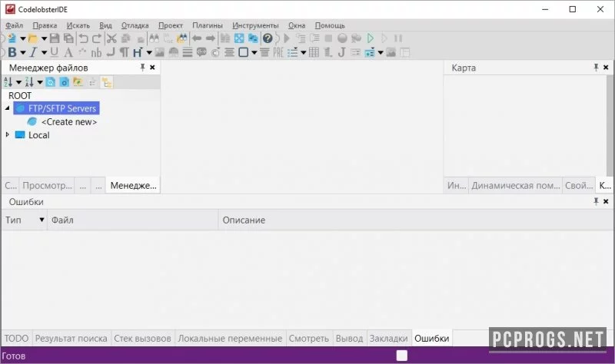Open dropdown arrow next to Z-A sort icon
Image resolution: width=615 pixels, height=364 pixels.
point(40,82)
